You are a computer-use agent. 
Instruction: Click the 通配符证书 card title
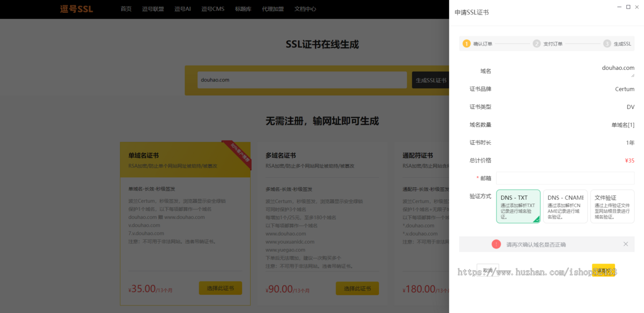click(418, 155)
